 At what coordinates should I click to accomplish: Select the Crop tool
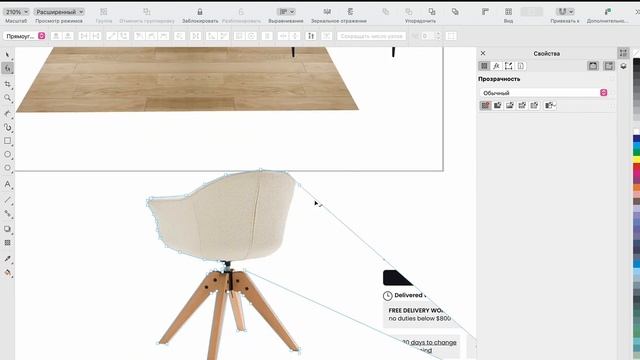tap(7, 84)
